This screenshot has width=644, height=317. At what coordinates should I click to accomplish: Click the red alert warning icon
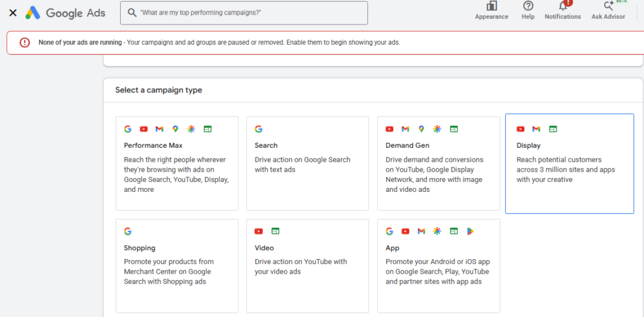pyautogui.click(x=25, y=42)
